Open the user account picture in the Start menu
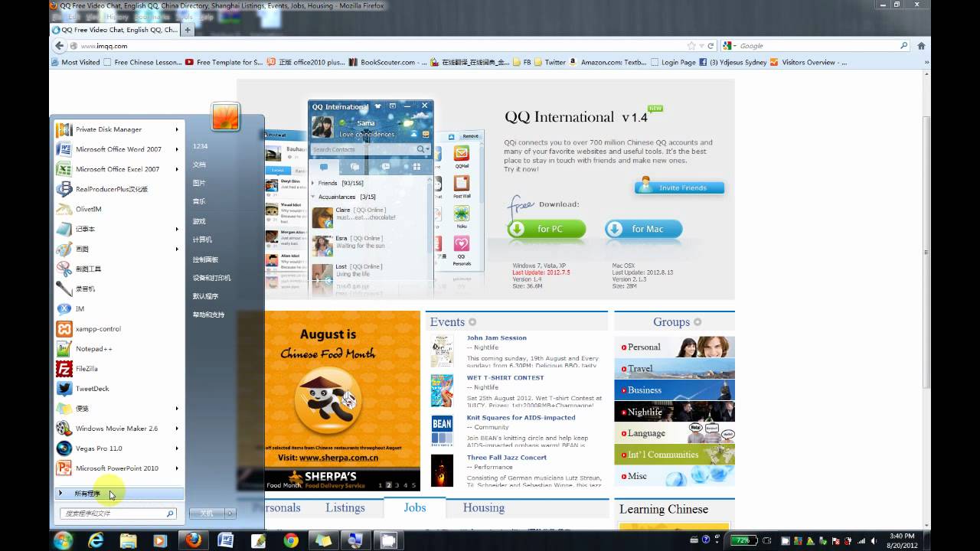The image size is (980, 551). click(226, 116)
